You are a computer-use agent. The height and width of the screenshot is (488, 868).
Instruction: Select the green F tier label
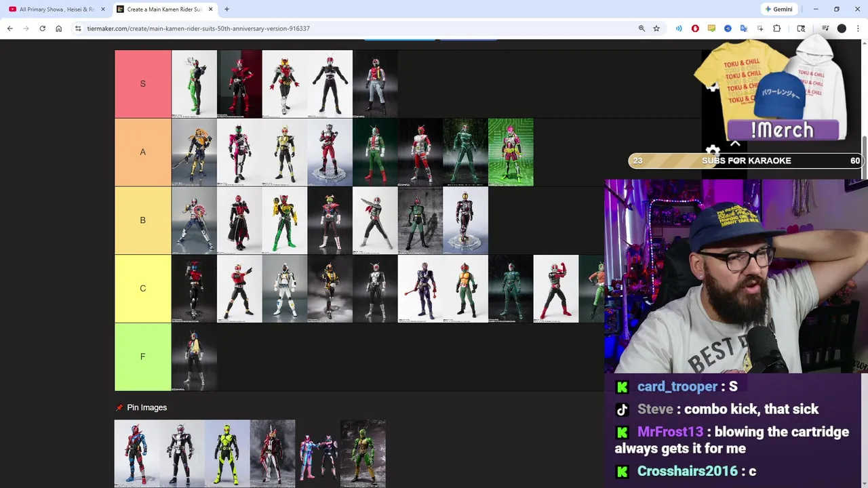(x=143, y=357)
